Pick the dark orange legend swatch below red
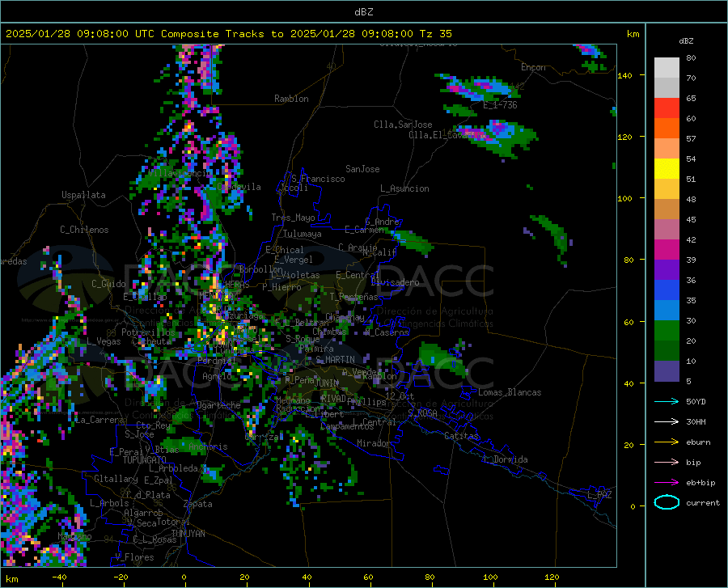 (x=667, y=129)
